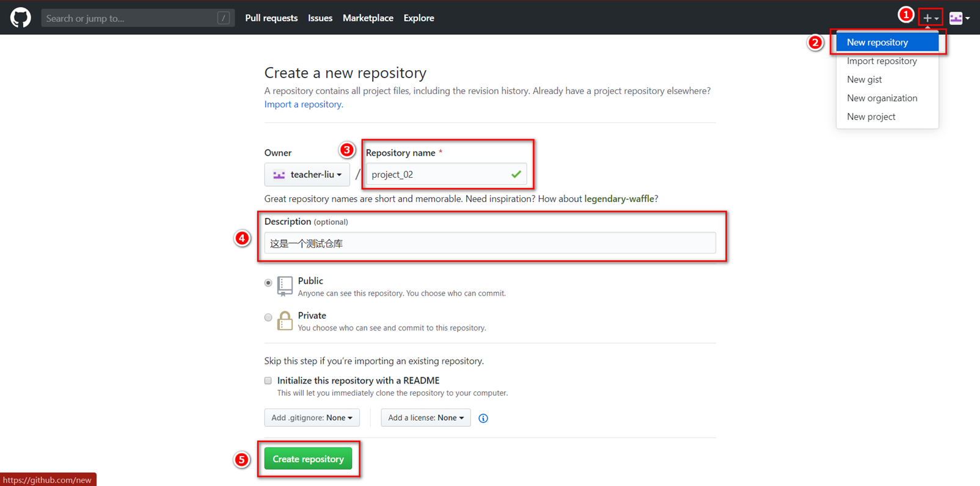Click the Public repository book icon
The height and width of the screenshot is (486, 980).
[285, 286]
